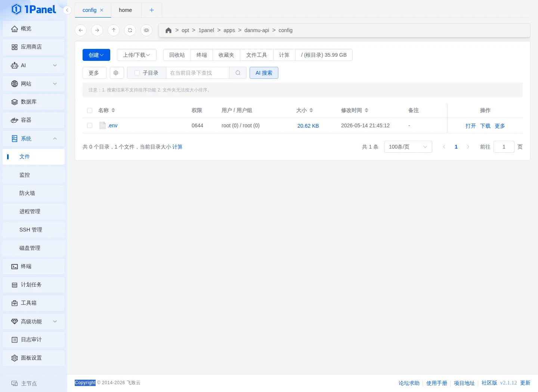Open the Favorites (收藏夹) button
538x392 pixels.
tap(226, 55)
